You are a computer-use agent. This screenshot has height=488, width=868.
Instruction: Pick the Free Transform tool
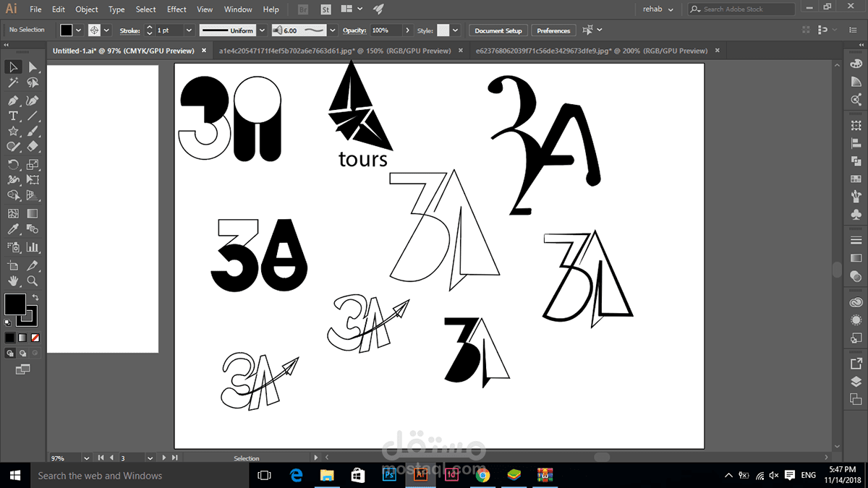tap(33, 180)
